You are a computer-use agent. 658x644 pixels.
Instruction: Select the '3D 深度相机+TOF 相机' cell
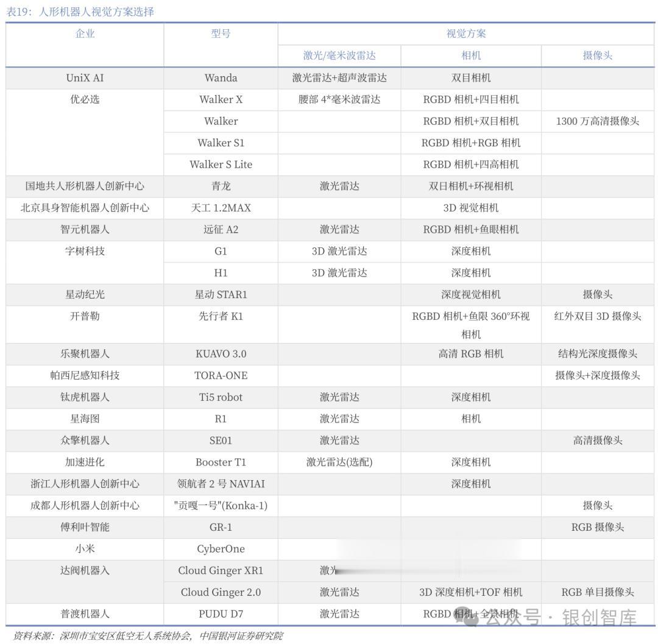click(x=471, y=592)
